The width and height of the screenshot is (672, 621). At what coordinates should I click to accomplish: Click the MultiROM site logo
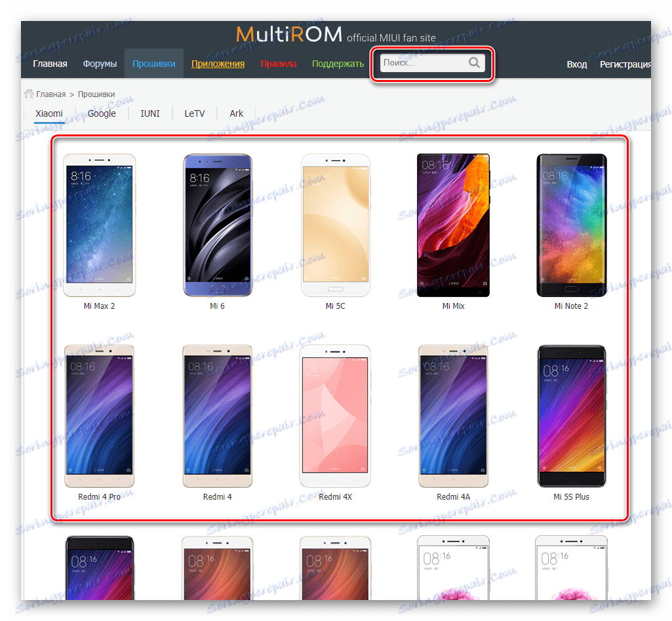coord(289,34)
